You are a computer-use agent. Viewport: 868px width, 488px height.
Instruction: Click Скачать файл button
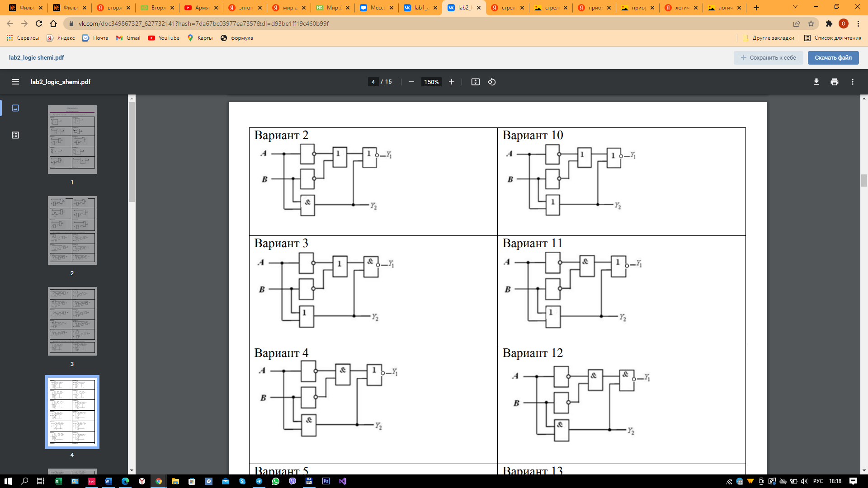(833, 57)
